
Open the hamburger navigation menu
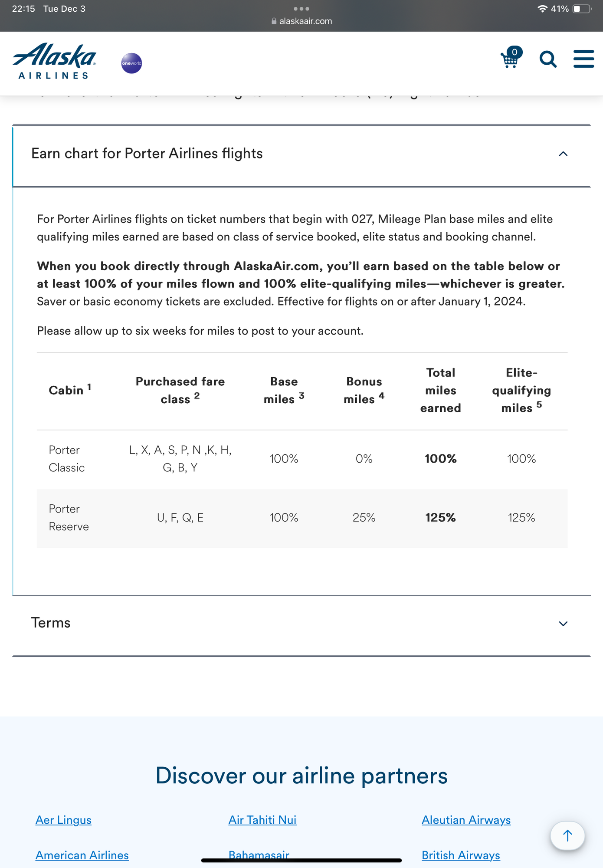click(x=583, y=59)
